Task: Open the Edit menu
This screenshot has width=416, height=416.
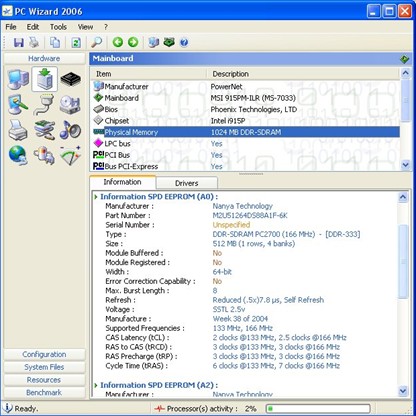Action: 33,27
